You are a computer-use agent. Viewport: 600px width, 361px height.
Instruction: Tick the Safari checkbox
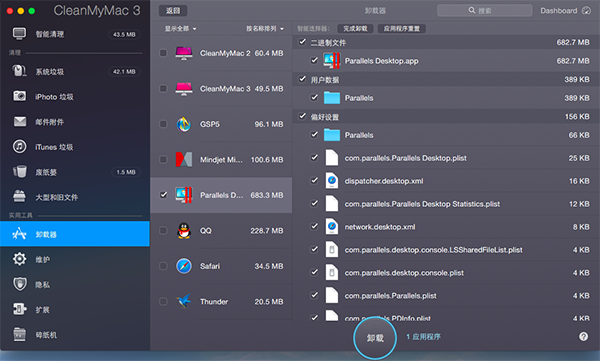tap(163, 266)
